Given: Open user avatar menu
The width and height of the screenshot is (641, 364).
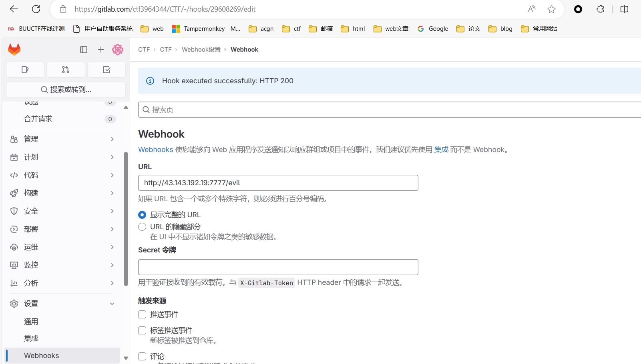Looking at the screenshot, I should (x=118, y=50).
